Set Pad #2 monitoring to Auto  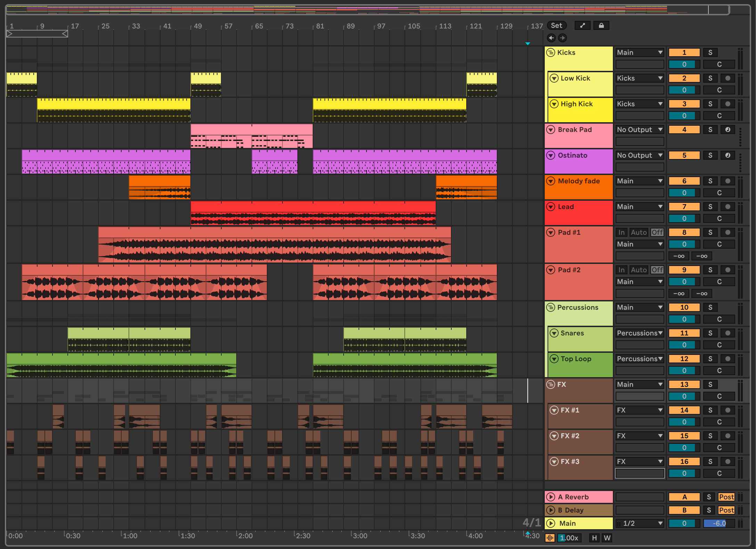coord(639,270)
